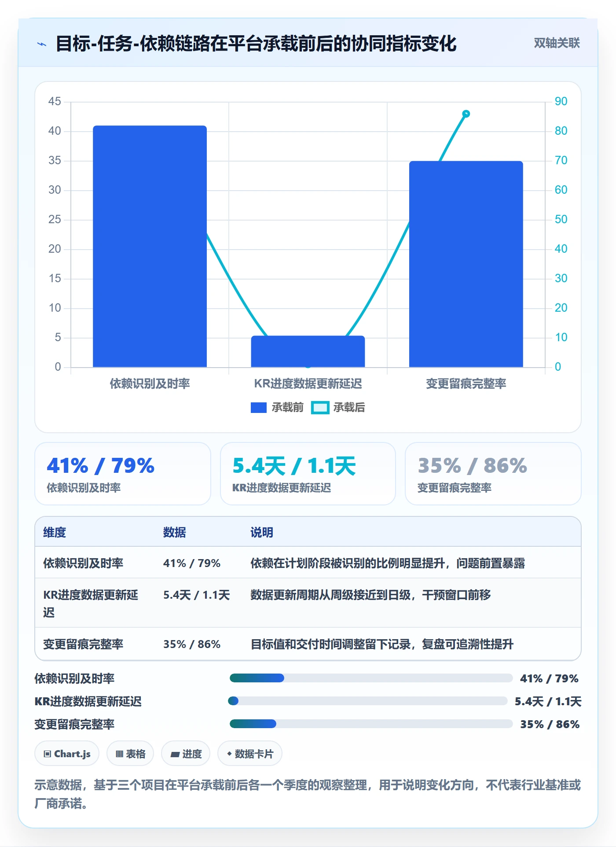Click the 维度 column header
This screenshot has width=616, height=847.
[x=55, y=532]
